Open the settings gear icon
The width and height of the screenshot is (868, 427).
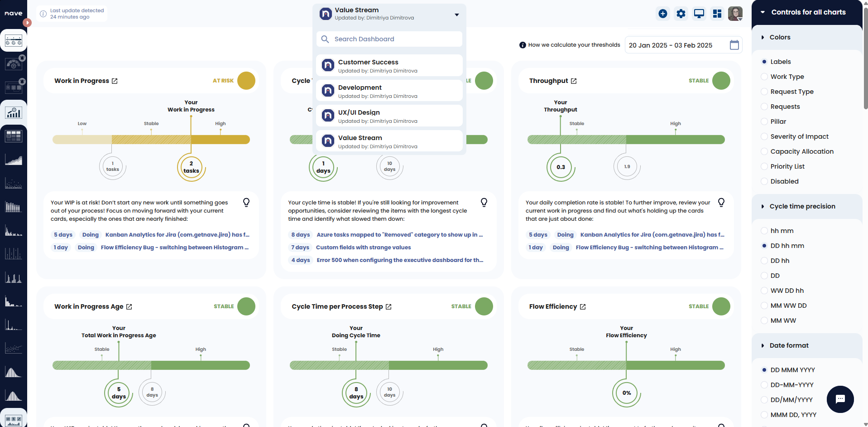click(681, 14)
